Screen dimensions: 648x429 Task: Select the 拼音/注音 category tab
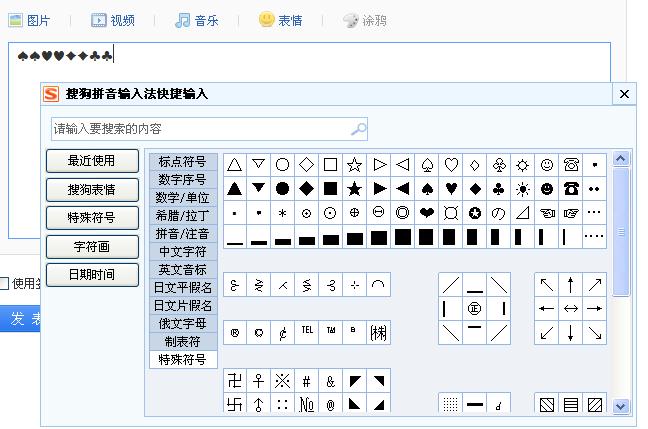183,234
